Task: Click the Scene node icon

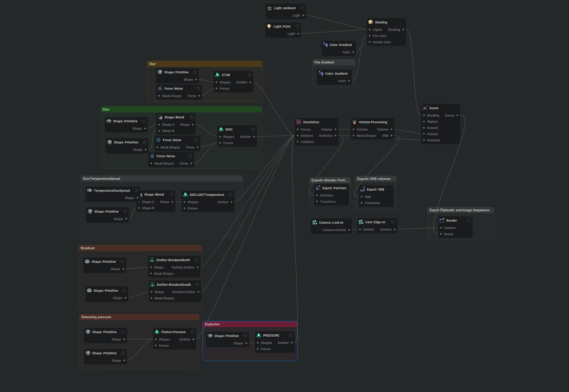Action: pos(425,108)
